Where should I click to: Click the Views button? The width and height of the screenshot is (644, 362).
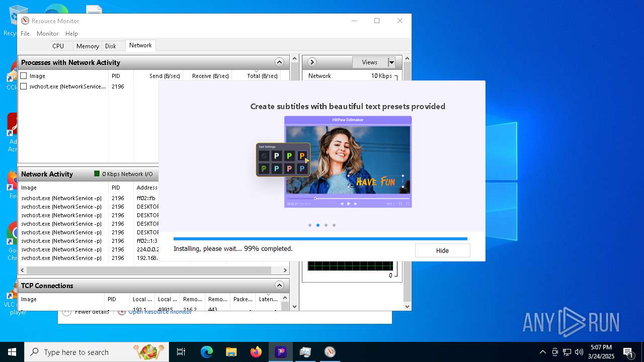370,62
